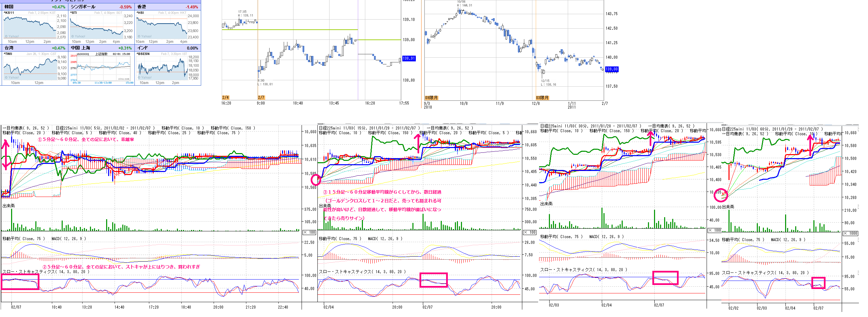The height and width of the screenshot is (317, 868).
Task: Click the blue 138.91 current price label
Action: pyautogui.click(x=409, y=58)
